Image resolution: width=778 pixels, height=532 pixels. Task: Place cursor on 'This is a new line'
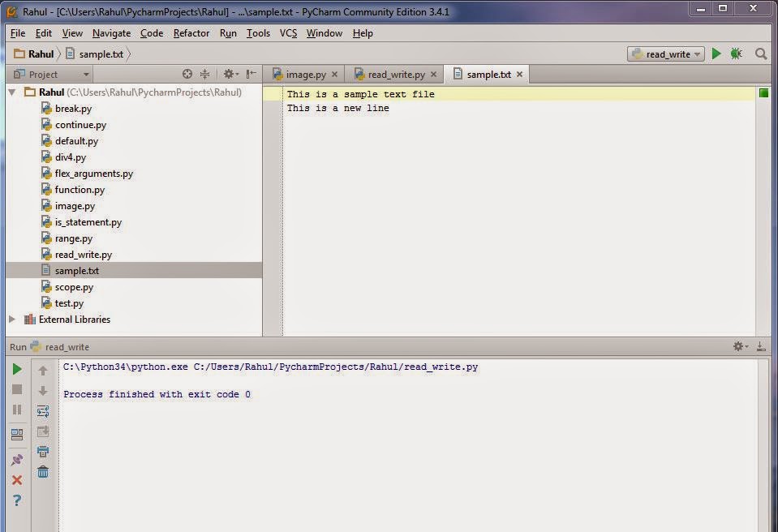pyautogui.click(x=338, y=108)
